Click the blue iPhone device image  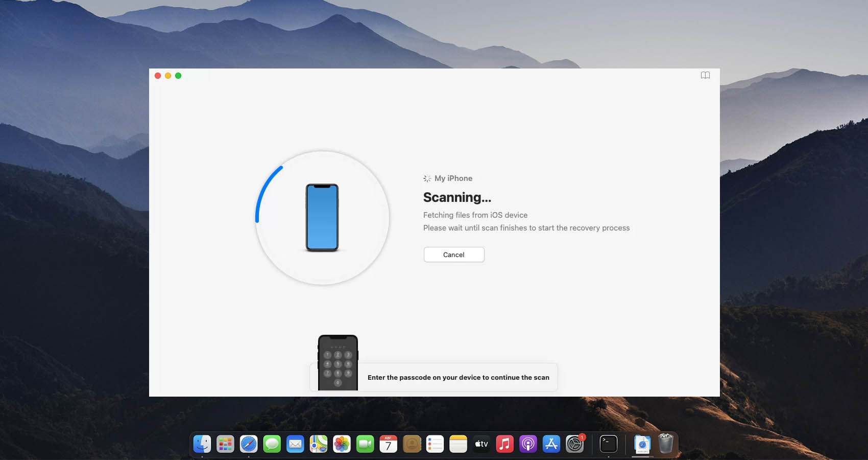(322, 218)
